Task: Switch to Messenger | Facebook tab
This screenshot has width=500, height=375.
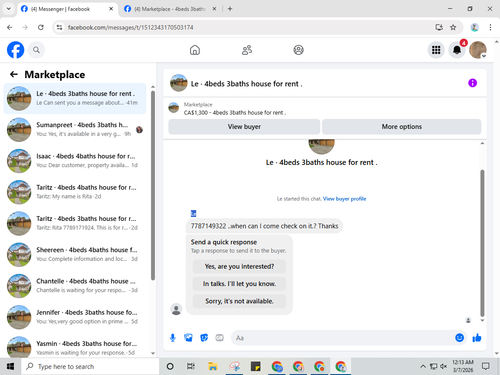Action: tap(67, 9)
